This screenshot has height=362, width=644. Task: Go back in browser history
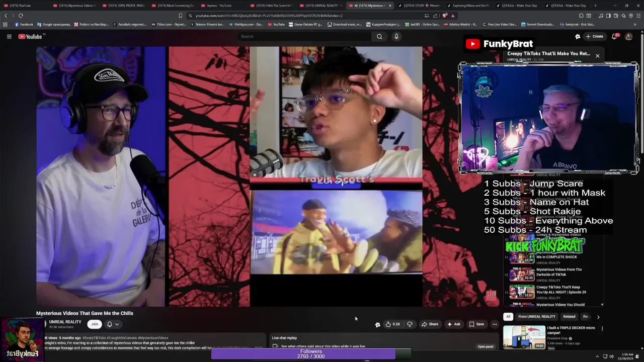[x=6, y=16]
